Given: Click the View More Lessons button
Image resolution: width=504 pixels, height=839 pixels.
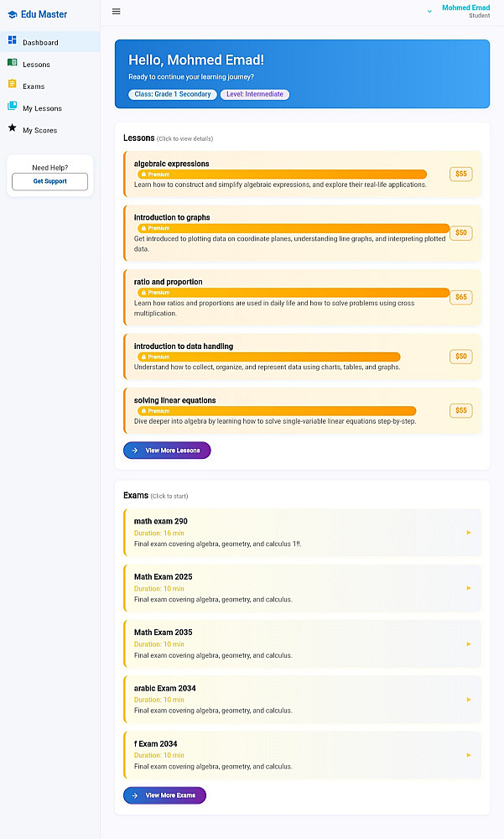Looking at the screenshot, I should (167, 451).
